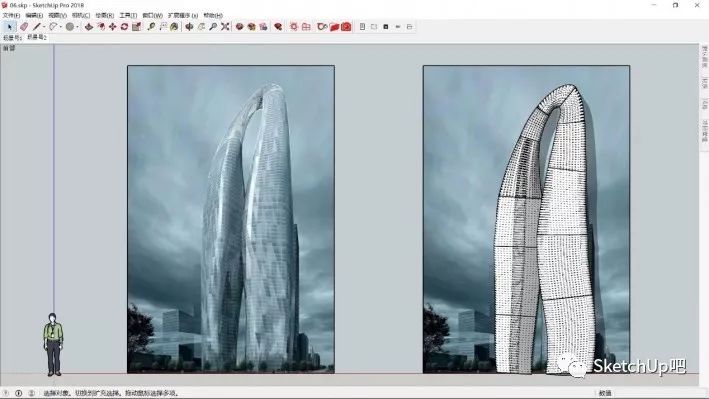Image resolution: width=709 pixels, height=399 pixels.
Task: Activate the Rotate tool
Action: pos(124,27)
